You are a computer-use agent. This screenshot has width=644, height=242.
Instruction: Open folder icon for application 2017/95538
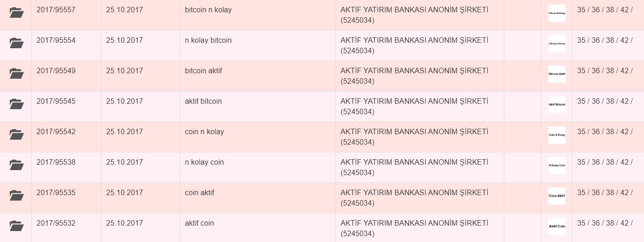pos(16,165)
